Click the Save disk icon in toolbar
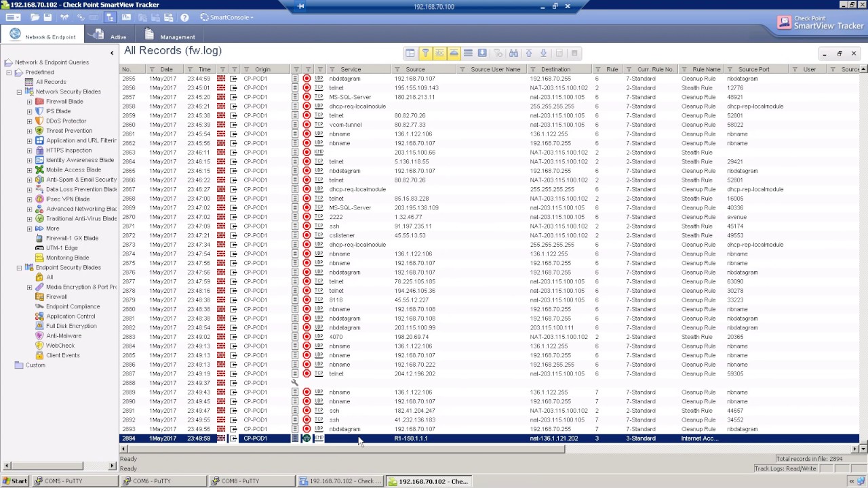The image size is (868, 488). point(47,17)
